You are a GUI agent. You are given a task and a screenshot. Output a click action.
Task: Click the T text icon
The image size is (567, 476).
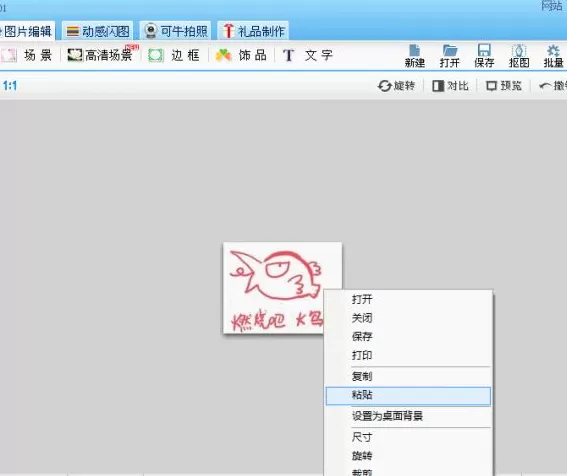288,55
